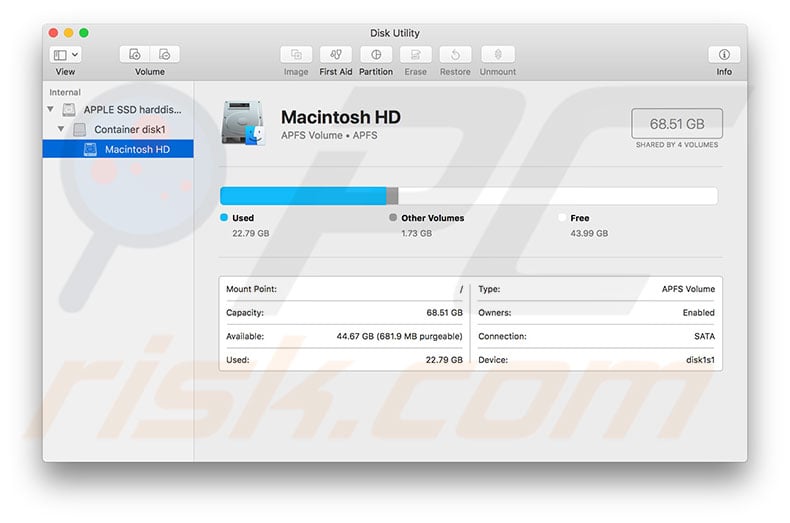Open the View sidebar options dropdown
Image resolution: width=790 pixels, height=523 pixels.
point(65,54)
